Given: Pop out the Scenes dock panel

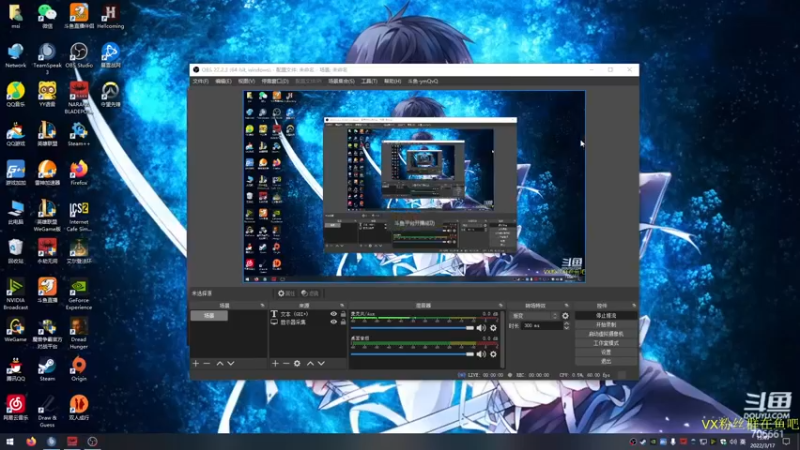Looking at the screenshot, I should [262, 306].
